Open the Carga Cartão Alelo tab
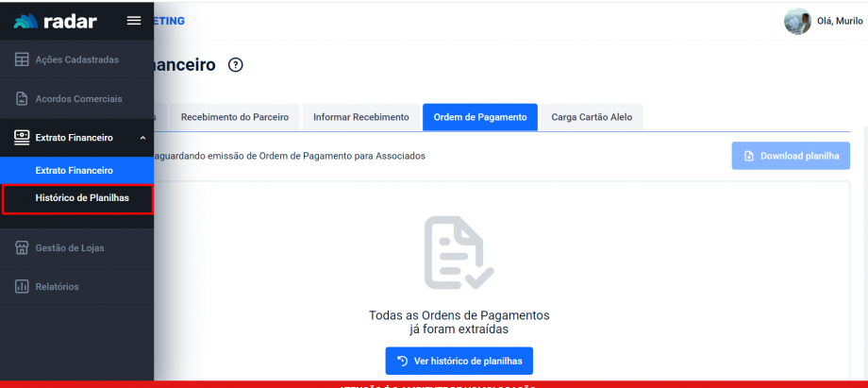The image size is (868, 388). 592,117
